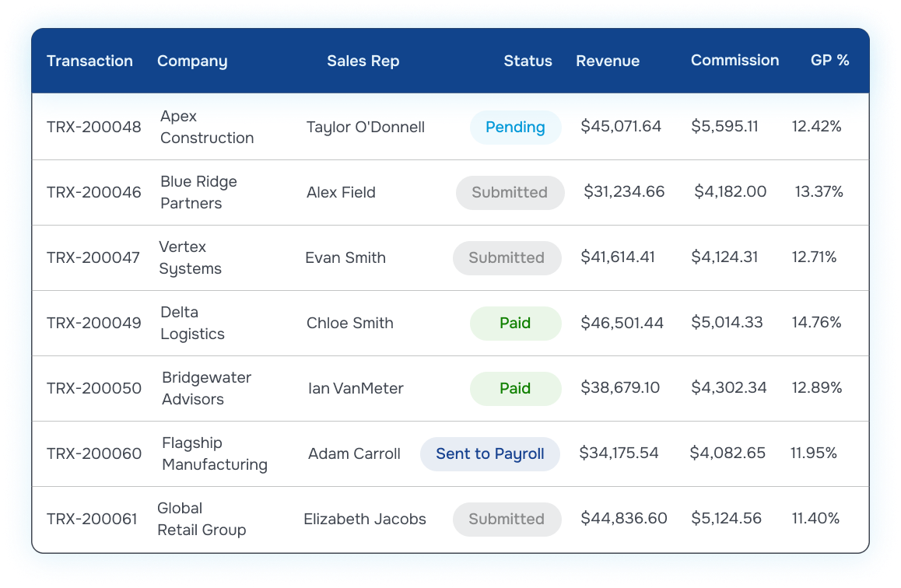The width and height of the screenshot is (901, 588).
Task: Sort by the GP % column header
Action: tap(829, 61)
